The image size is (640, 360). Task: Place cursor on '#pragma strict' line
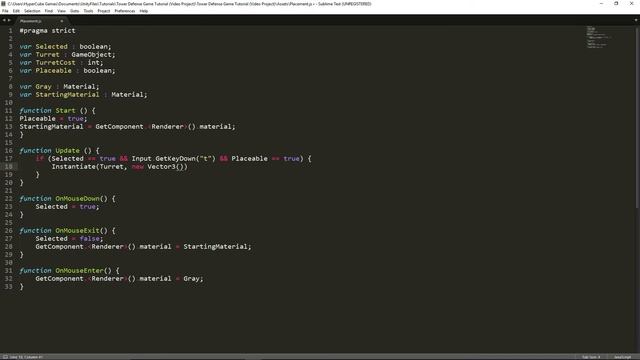tap(47, 31)
